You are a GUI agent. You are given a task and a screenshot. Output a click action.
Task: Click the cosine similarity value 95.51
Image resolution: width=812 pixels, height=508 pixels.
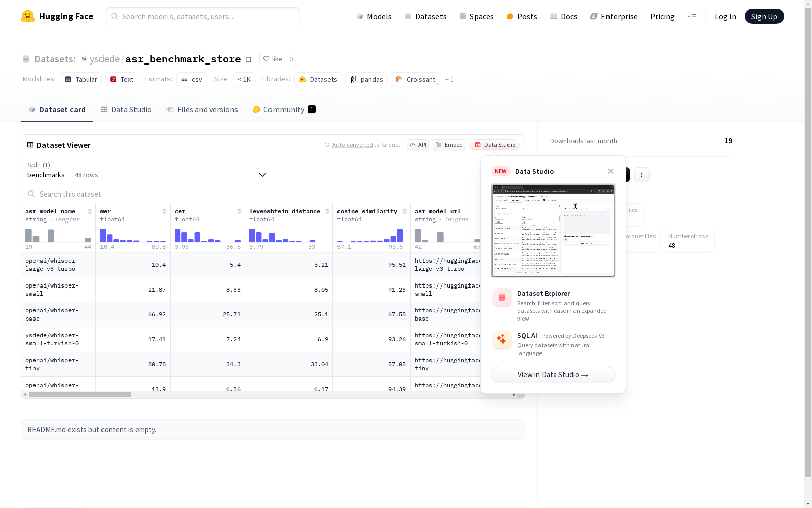[x=397, y=265]
